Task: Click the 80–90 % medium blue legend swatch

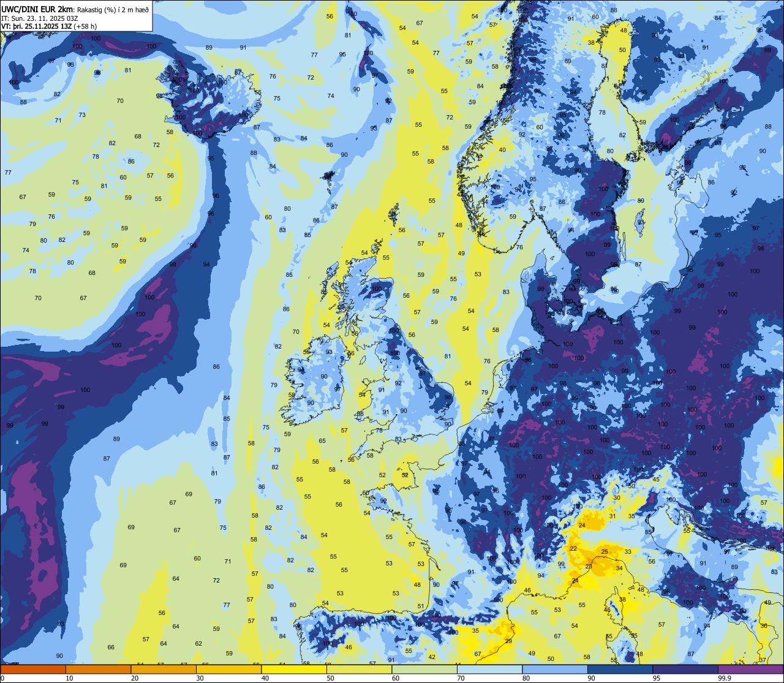Action: [555, 669]
